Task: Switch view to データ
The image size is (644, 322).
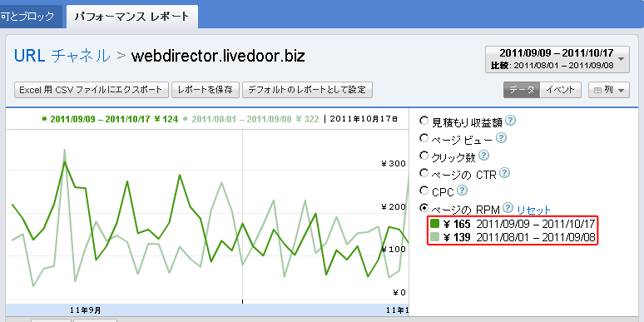Action: pyautogui.click(x=522, y=90)
